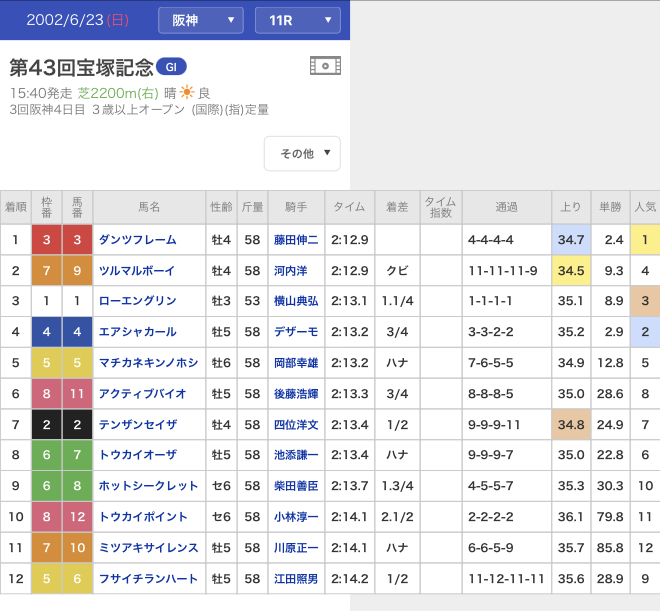Click the 単勝 column header

(x=610, y=207)
